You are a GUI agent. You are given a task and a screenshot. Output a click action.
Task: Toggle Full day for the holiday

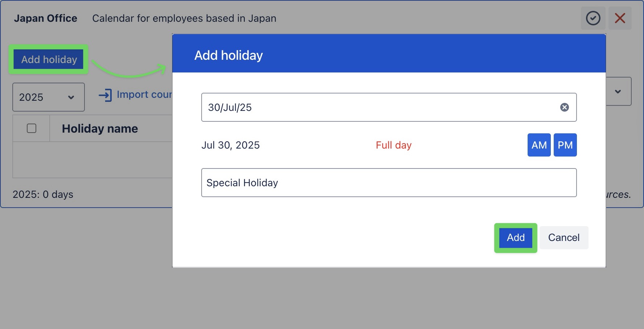393,145
